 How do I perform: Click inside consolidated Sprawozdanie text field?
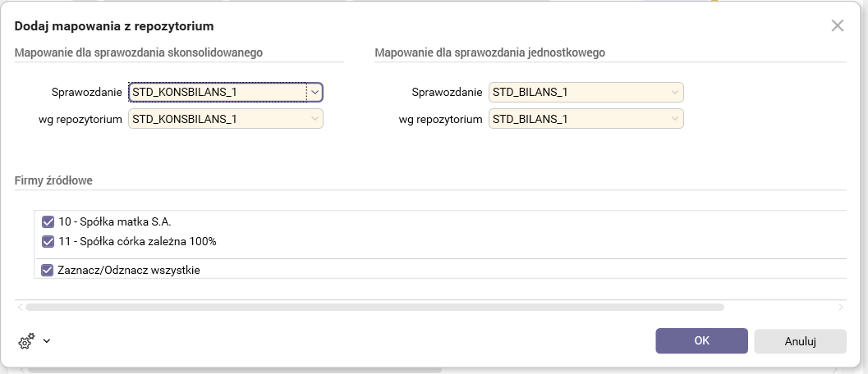coord(218,93)
